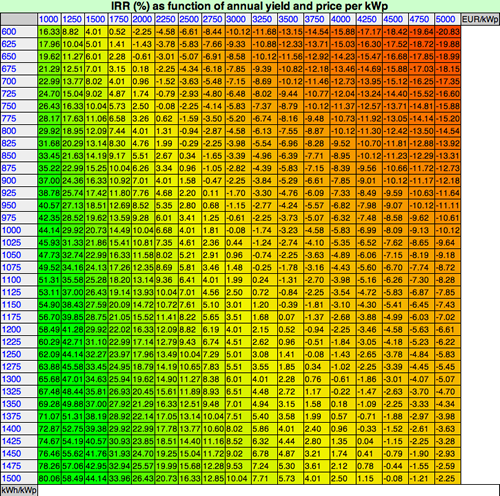
Task: Select cell 62.09 in row 1250
Action: (49, 354)
